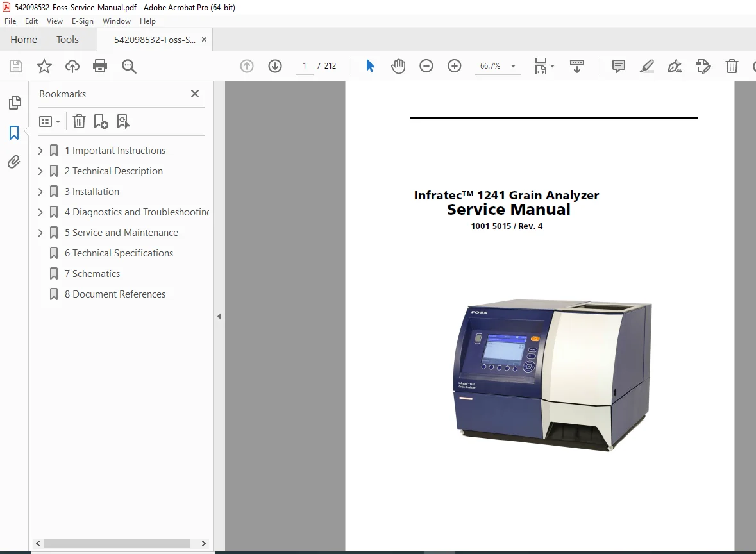Zoom out with minus icon
Viewport: 756px width, 554px height.
(x=426, y=66)
